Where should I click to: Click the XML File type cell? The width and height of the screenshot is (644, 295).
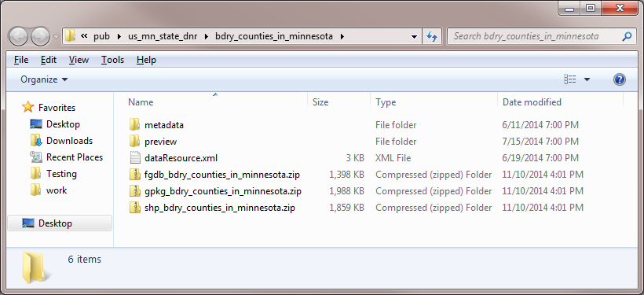(393, 158)
